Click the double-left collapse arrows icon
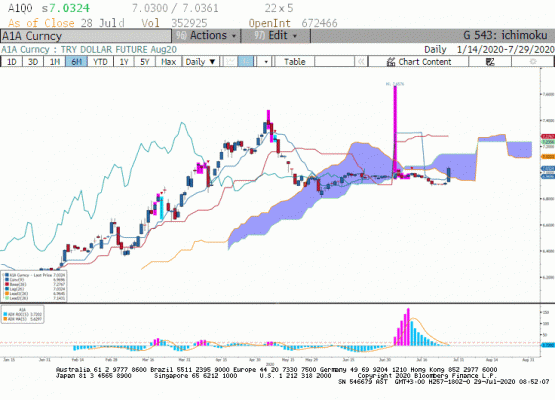555x400 pixels. pyautogui.click(x=361, y=62)
